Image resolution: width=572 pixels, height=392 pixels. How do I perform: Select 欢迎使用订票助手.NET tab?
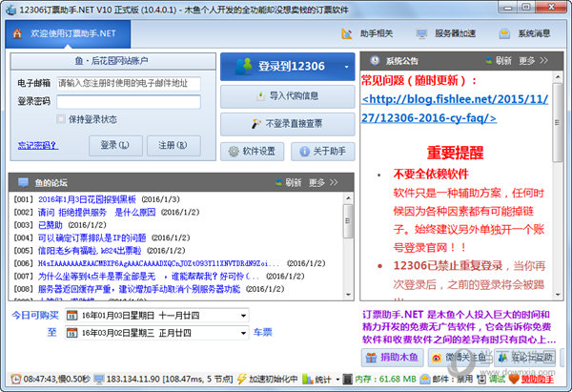68,34
